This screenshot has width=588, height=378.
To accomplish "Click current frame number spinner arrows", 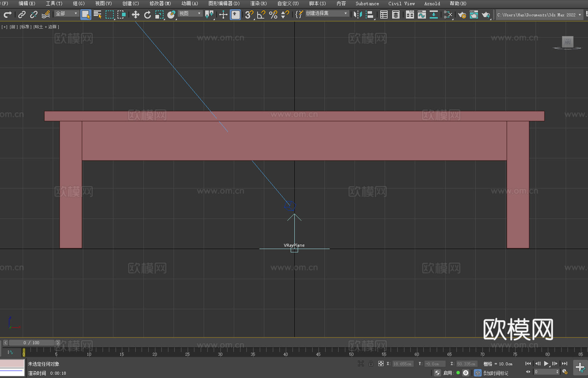I will (557, 372).
